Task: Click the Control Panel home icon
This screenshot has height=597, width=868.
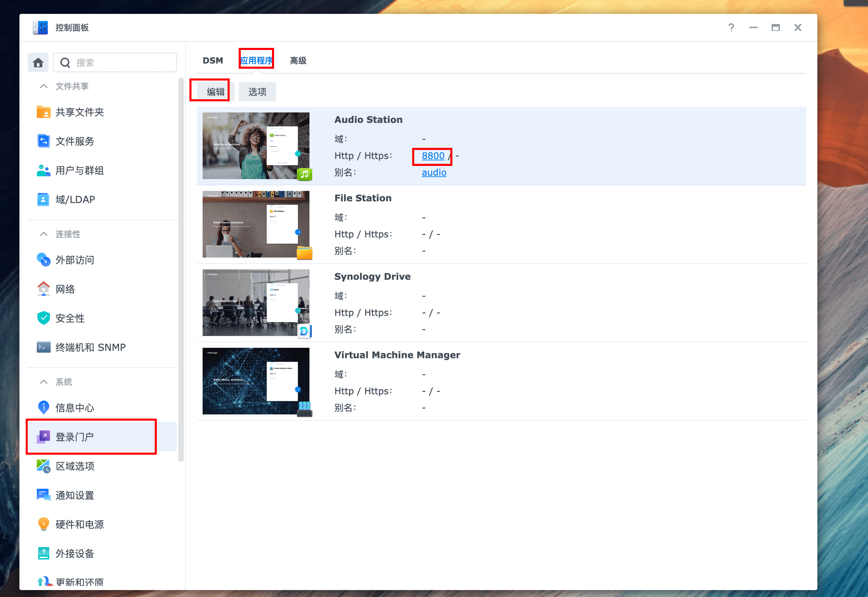Action: 38,62
